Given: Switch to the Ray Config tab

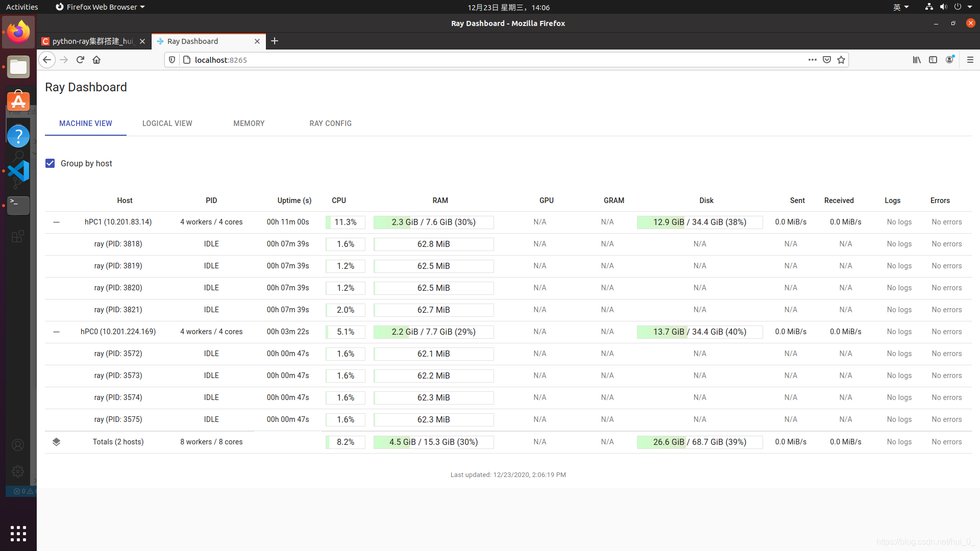Looking at the screenshot, I should [x=331, y=123].
